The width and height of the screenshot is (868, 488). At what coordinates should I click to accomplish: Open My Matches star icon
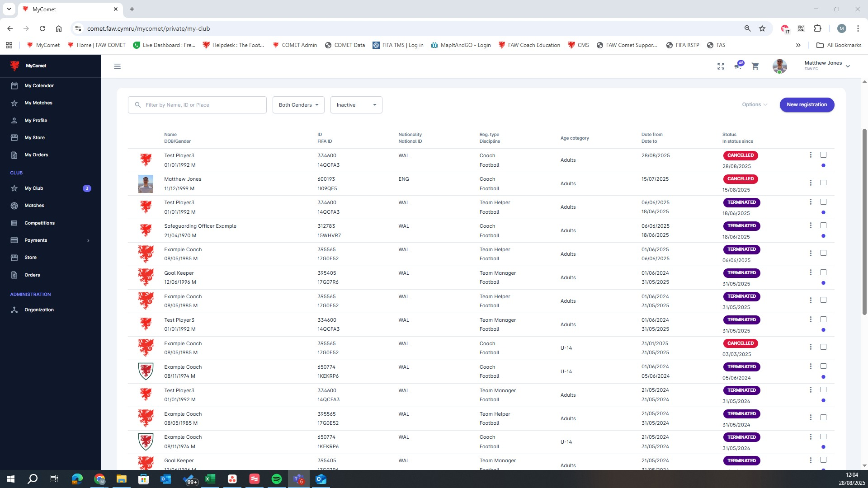(x=14, y=103)
